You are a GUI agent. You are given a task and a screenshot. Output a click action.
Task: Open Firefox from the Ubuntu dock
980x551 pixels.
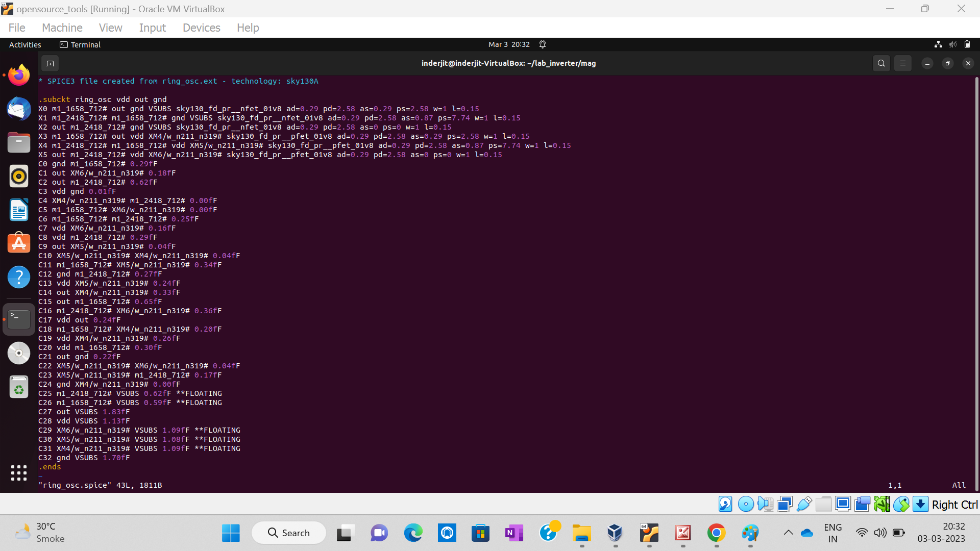pyautogui.click(x=19, y=74)
